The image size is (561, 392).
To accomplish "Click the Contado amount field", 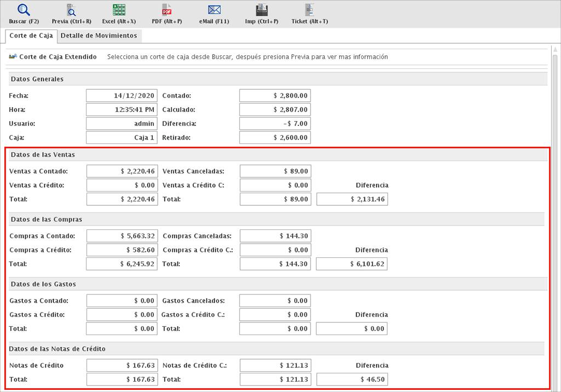I will tap(275, 96).
